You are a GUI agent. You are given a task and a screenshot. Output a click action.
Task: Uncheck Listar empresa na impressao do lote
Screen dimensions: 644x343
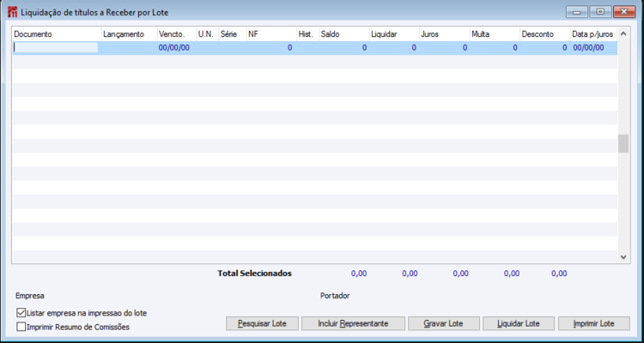pos(21,313)
